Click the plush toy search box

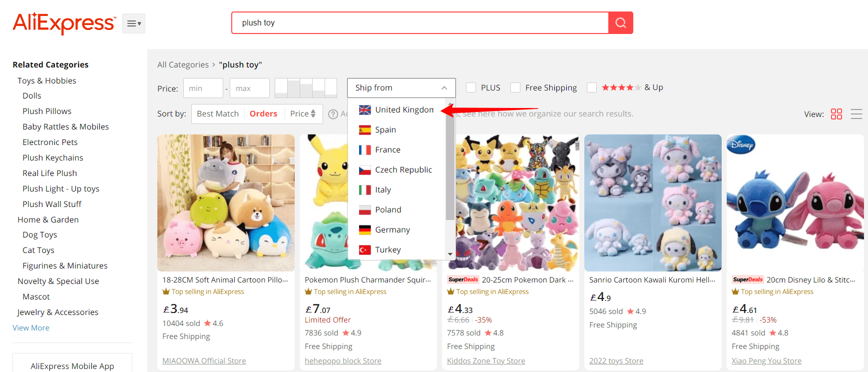click(x=420, y=23)
